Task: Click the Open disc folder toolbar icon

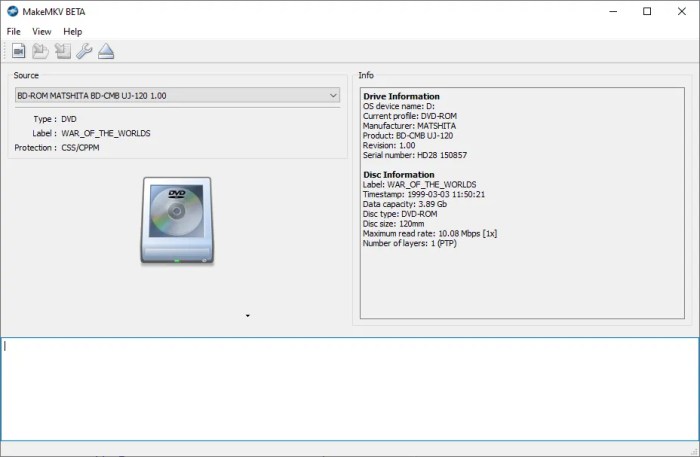Action: tap(40, 51)
